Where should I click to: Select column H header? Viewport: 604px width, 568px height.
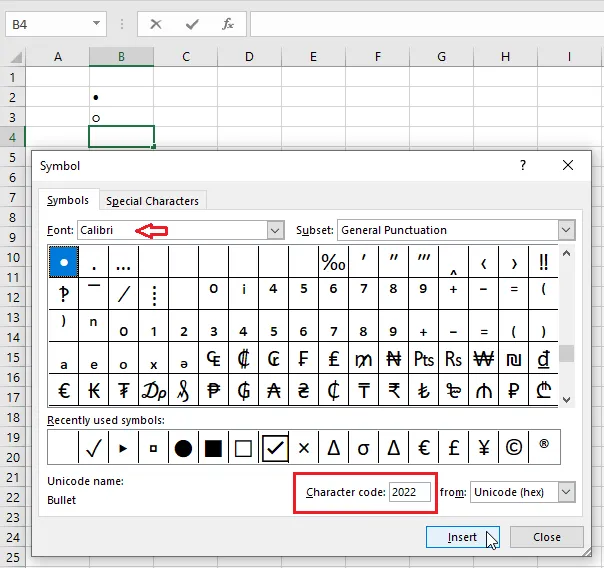tap(505, 57)
